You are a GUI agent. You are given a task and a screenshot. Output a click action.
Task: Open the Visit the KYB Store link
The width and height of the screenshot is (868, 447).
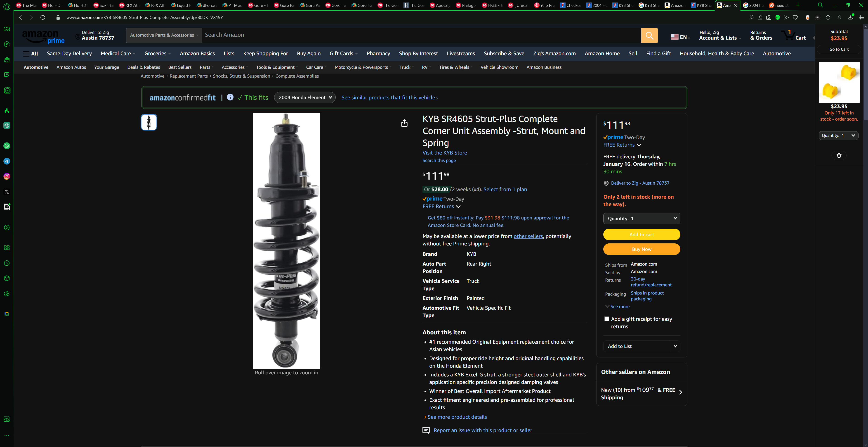click(x=444, y=153)
